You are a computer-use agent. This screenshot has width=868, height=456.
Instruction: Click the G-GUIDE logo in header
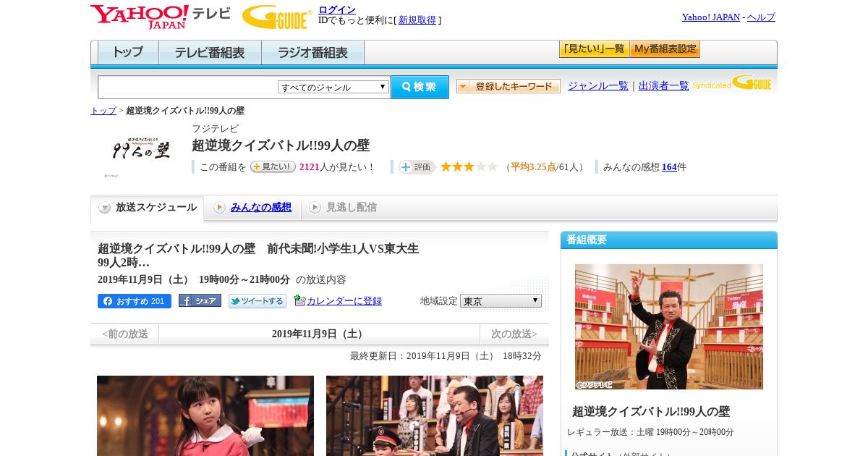(x=277, y=17)
